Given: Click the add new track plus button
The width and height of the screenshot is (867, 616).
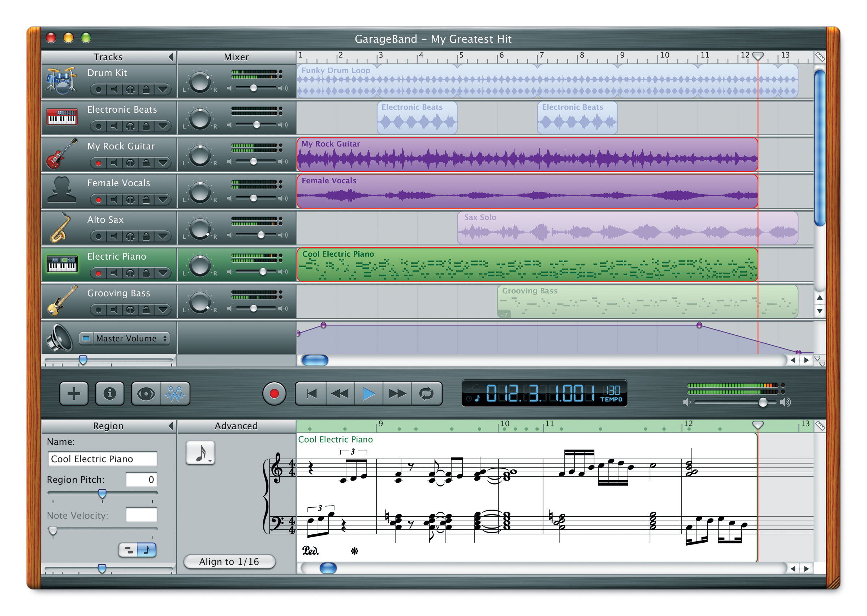Looking at the screenshot, I should pyautogui.click(x=74, y=393).
